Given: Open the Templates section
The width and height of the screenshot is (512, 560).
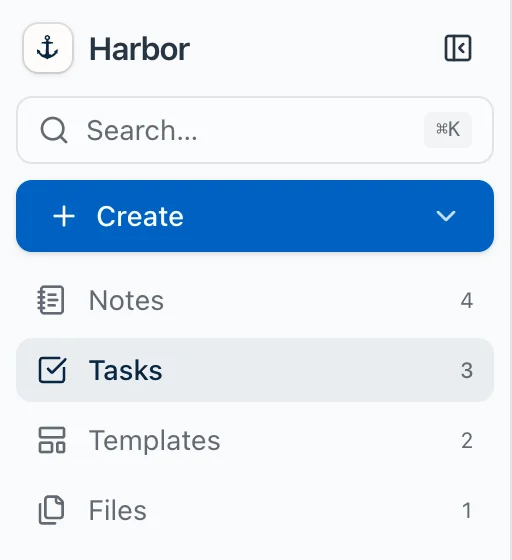Looking at the screenshot, I should pyautogui.click(x=255, y=440).
